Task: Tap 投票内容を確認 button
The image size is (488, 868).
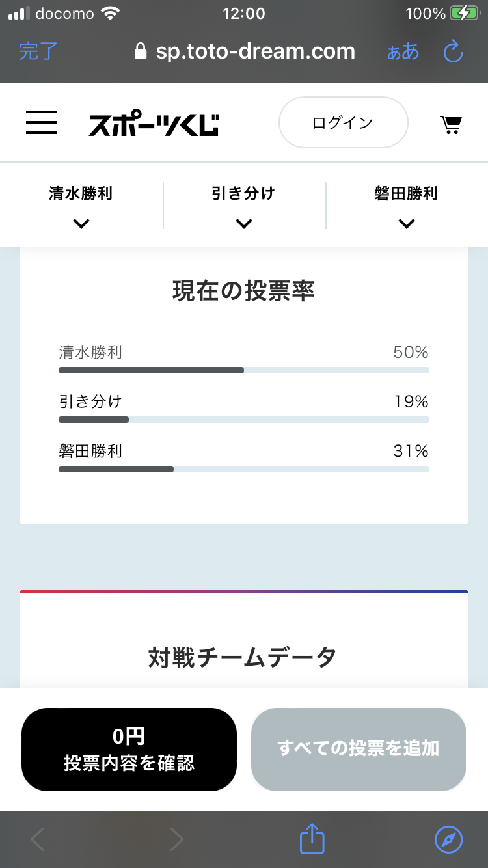Action: coord(129,750)
